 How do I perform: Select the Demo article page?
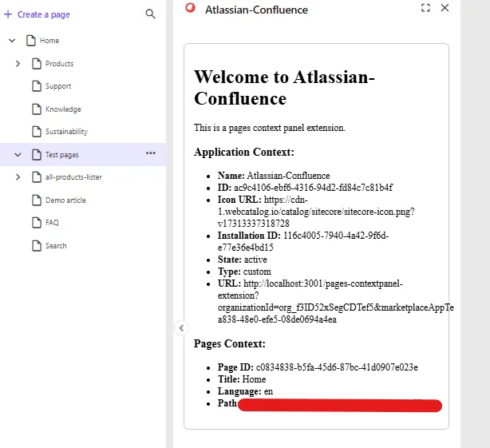[x=65, y=200]
